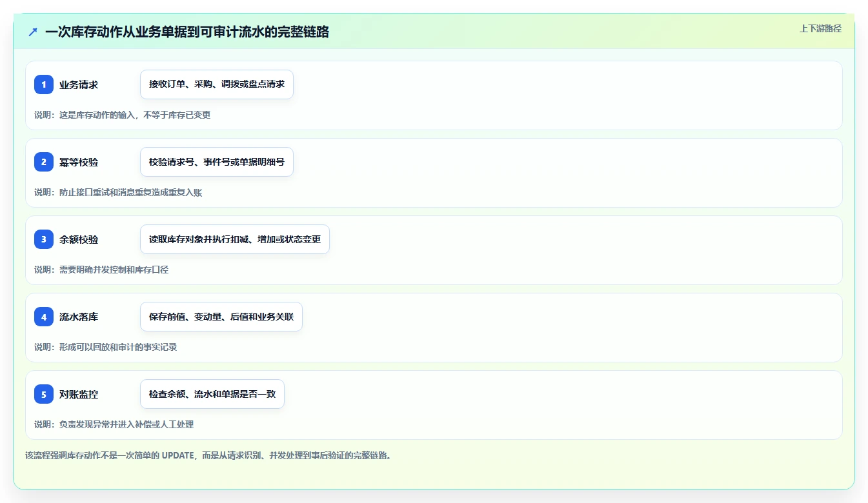Click the 读取库存对象并执行扣减 box
This screenshot has width=868, height=503.
tap(235, 239)
